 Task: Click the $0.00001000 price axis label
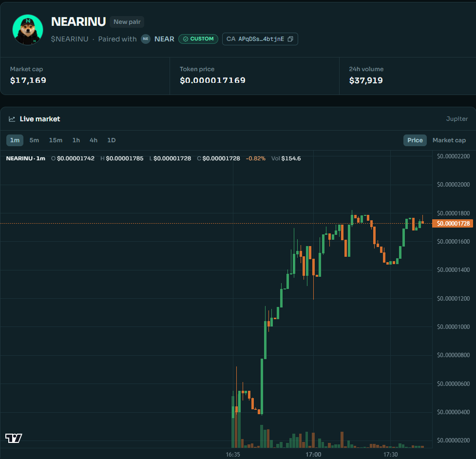(x=453, y=327)
